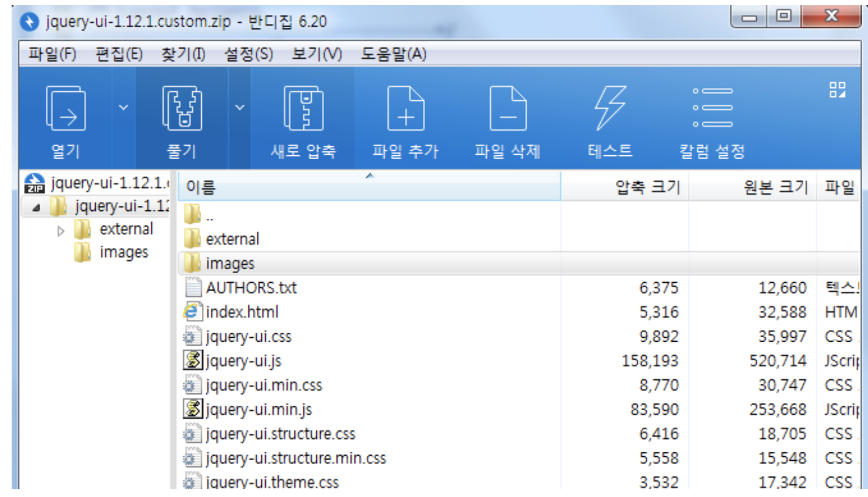Open the dropdown arrow next to 풀기

coord(240,107)
